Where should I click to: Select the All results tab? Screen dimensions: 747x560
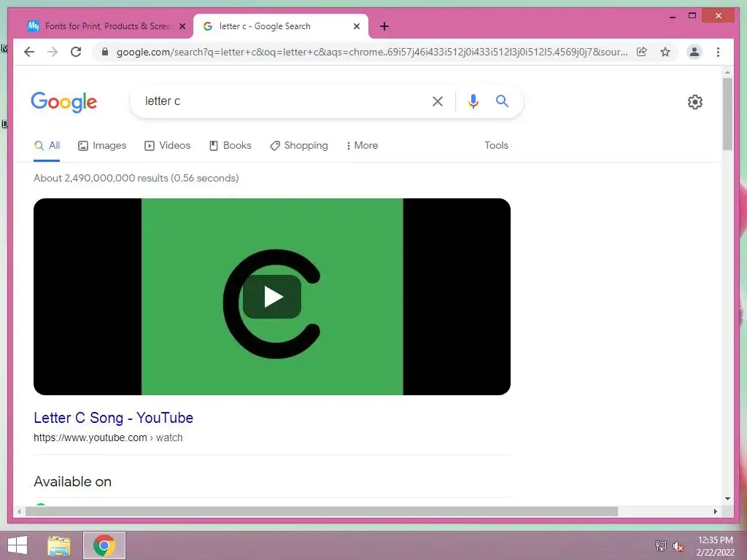coord(47,146)
